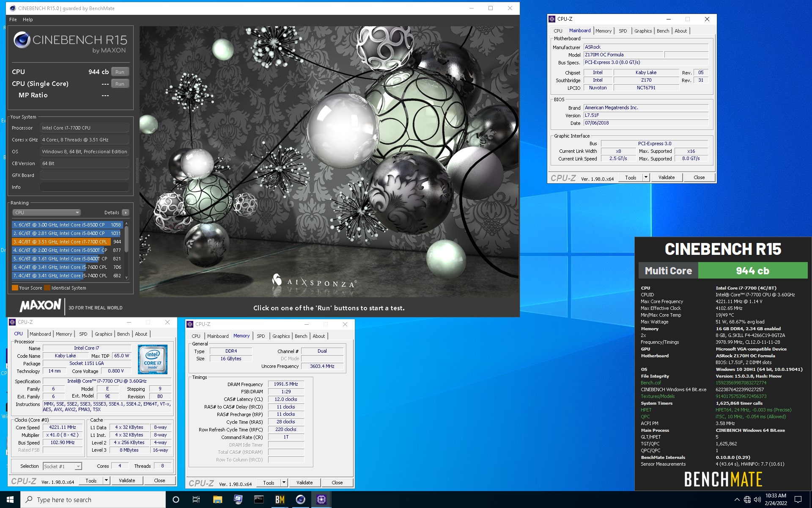Click the Info input field
Viewport: 812px width, 508px height.
pos(85,187)
